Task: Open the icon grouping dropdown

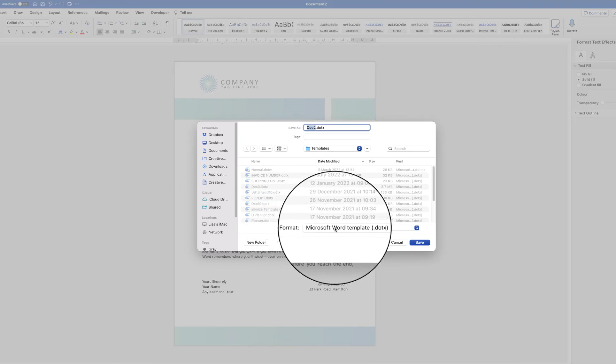Action: [x=281, y=148]
